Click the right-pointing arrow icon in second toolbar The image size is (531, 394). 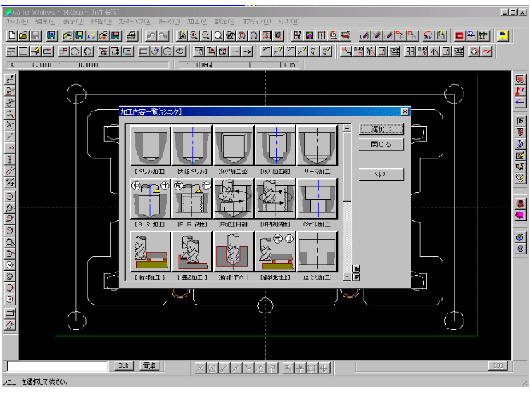click(x=248, y=51)
